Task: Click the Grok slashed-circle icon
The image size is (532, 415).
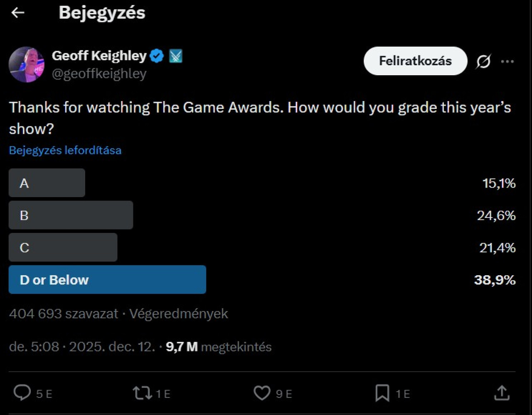Action: (x=483, y=62)
